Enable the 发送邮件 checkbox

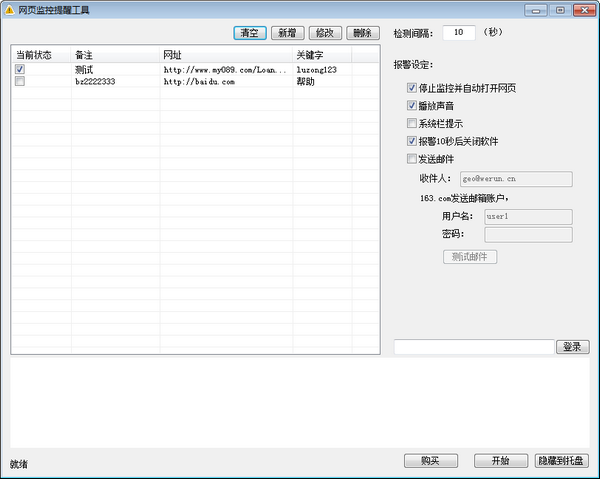[x=412, y=159]
